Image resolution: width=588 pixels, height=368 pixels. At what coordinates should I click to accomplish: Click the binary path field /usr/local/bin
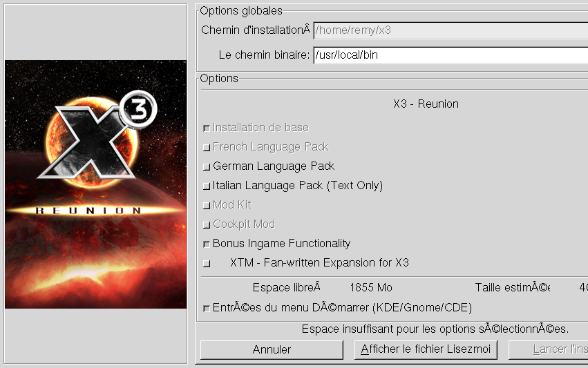(451, 55)
